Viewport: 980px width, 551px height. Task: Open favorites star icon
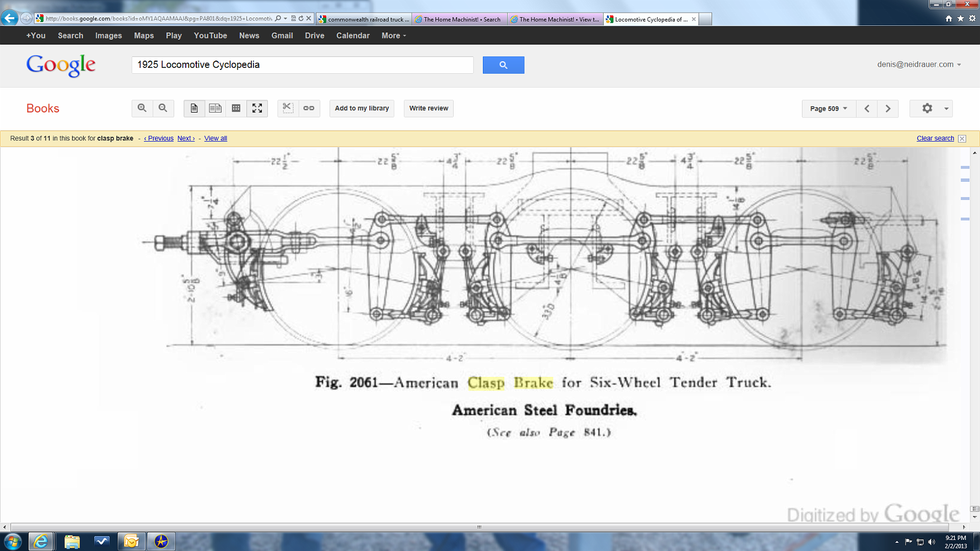[960, 18]
